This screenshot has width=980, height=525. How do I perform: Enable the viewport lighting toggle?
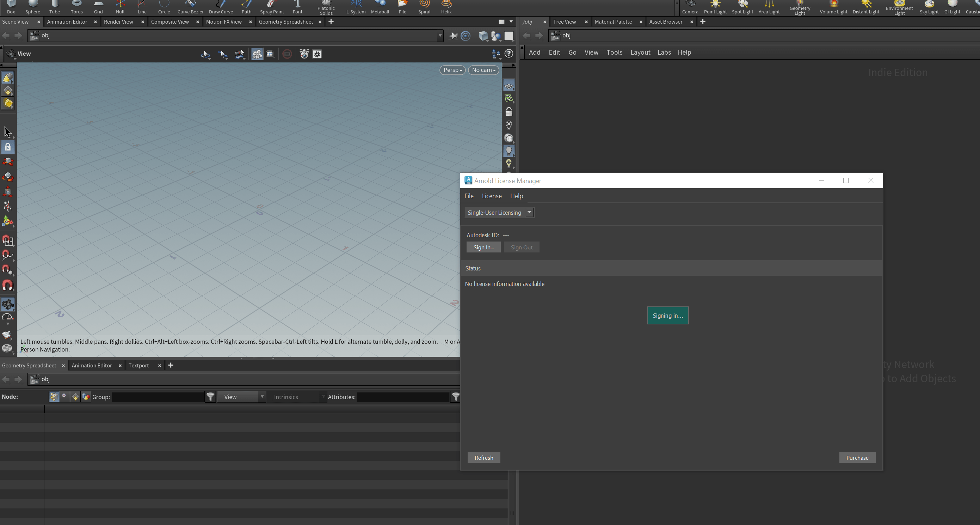pyautogui.click(x=509, y=151)
